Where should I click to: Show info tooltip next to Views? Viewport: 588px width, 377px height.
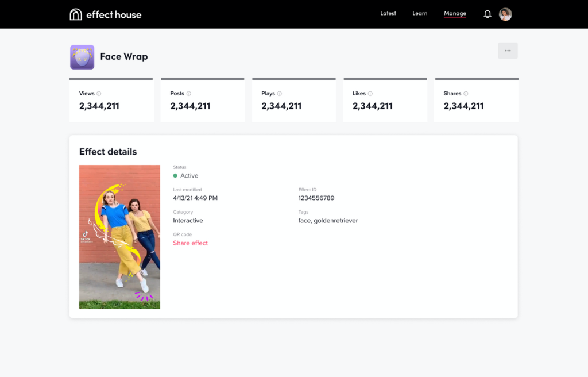pyautogui.click(x=99, y=94)
